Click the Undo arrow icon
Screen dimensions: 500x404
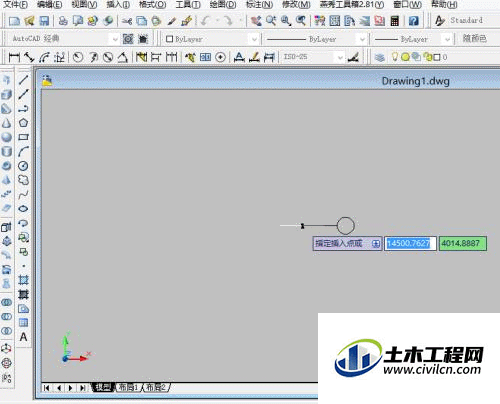pos(205,21)
